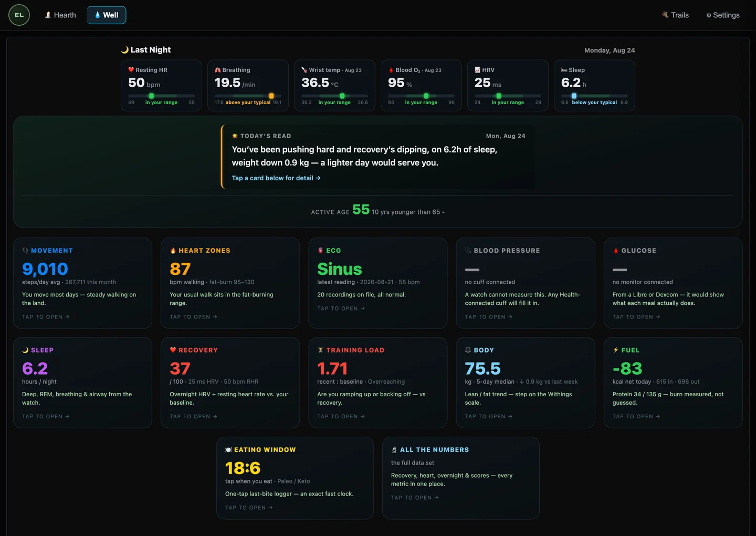Screen dimensions: 756x536
Task: Follow 'Tap a card below for detail' link
Action: coord(276,178)
